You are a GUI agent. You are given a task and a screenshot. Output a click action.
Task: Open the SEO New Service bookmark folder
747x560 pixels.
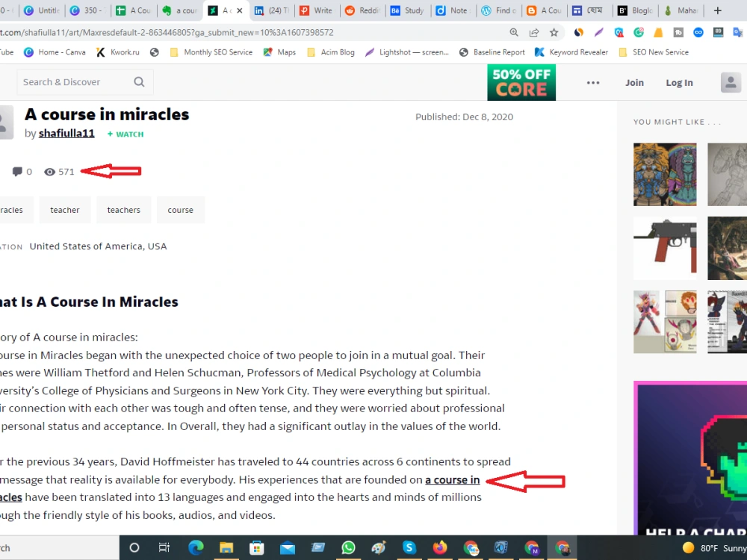click(653, 52)
